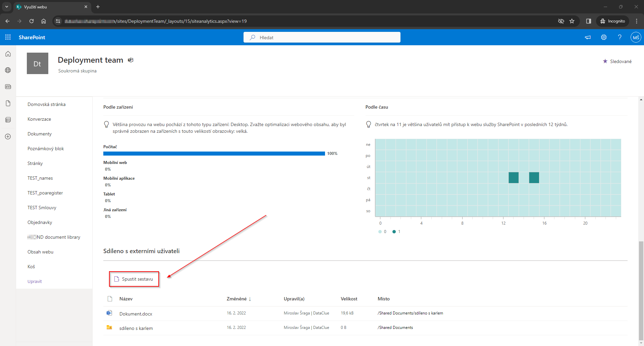Open the settings gear in SharePoint header

point(604,37)
